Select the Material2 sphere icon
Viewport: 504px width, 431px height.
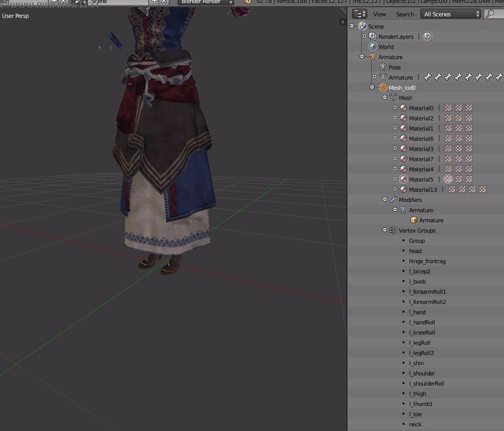click(x=404, y=118)
